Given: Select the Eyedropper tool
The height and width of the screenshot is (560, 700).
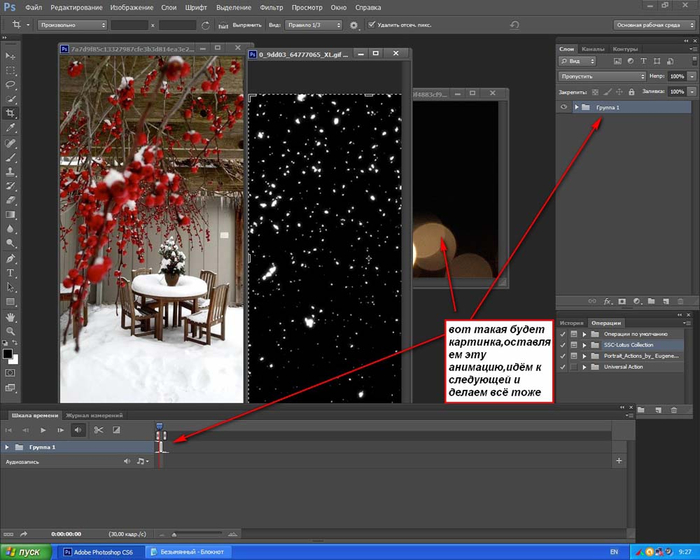Looking at the screenshot, I should [x=10, y=128].
